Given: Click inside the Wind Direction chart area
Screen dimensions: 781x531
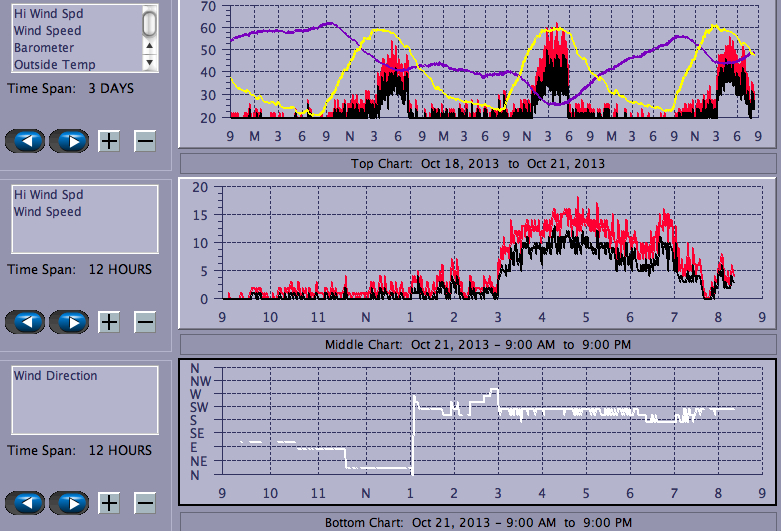Looking at the screenshot, I should 480,430.
